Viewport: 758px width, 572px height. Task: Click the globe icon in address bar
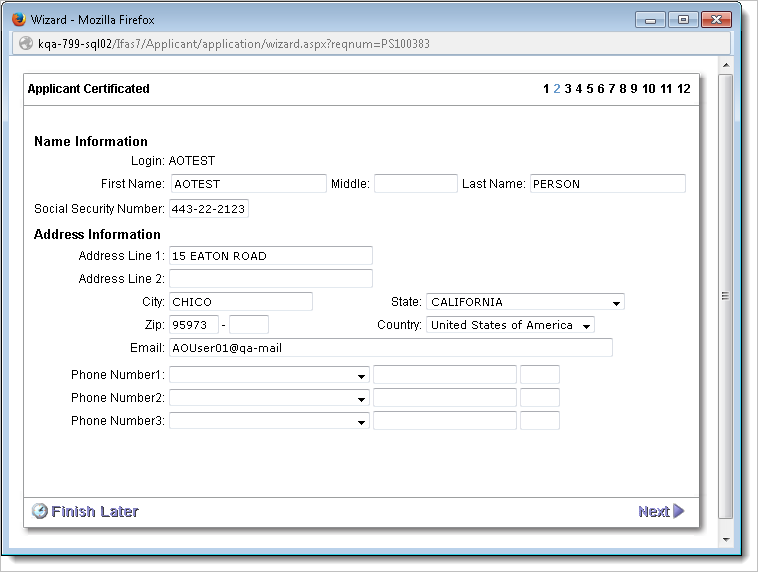(x=26, y=44)
